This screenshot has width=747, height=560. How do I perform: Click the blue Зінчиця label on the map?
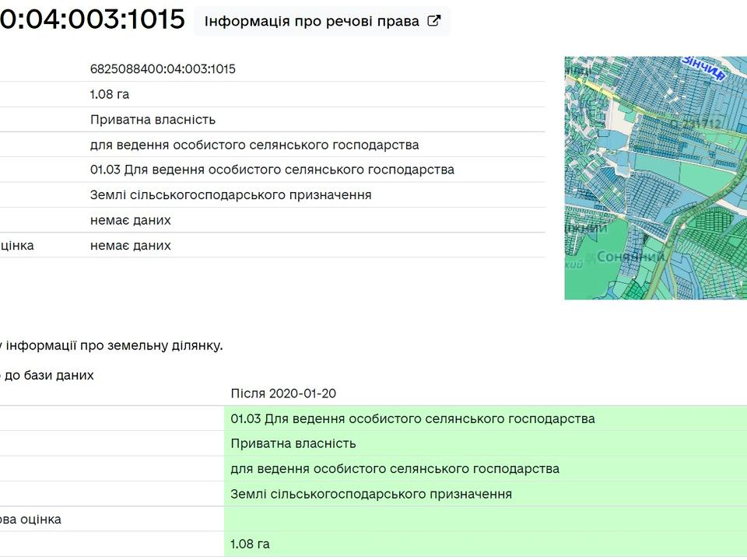703,67
